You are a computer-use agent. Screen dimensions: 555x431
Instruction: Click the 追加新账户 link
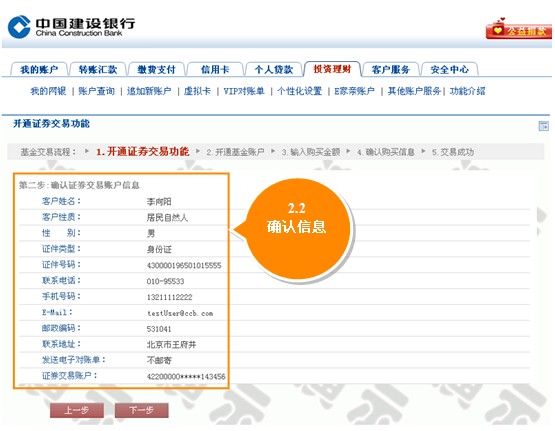[149, 91]
